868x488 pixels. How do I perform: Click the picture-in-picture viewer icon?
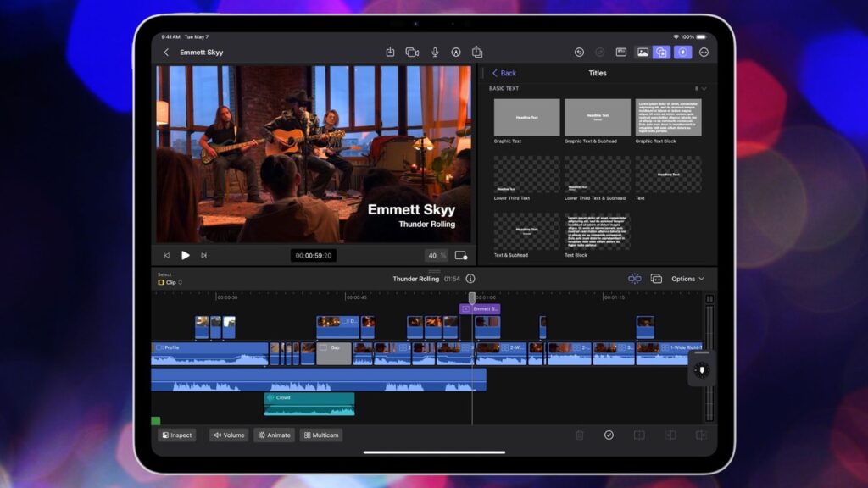pos(461,255)
